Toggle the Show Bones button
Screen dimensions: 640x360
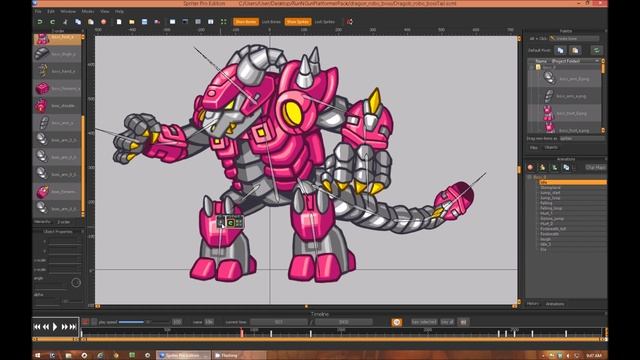(x=246, y=22)
